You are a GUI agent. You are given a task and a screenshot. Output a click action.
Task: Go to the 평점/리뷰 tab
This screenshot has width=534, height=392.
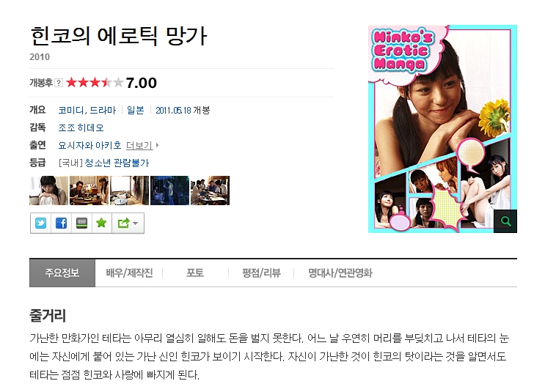(x=261, y=273)
